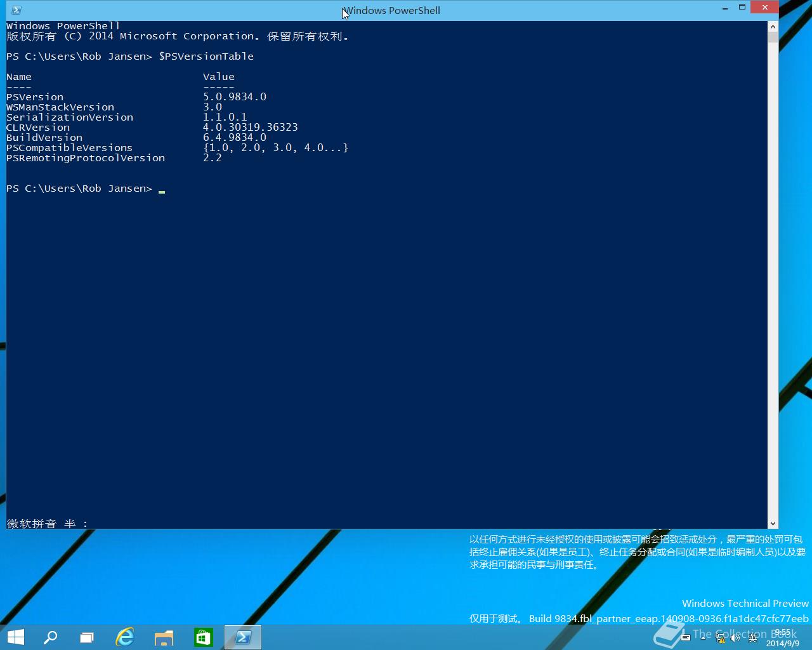Viewport: 812px width, 650px height.
Task: Click the value 4.0.30319.36323
Action: point(251,128)
